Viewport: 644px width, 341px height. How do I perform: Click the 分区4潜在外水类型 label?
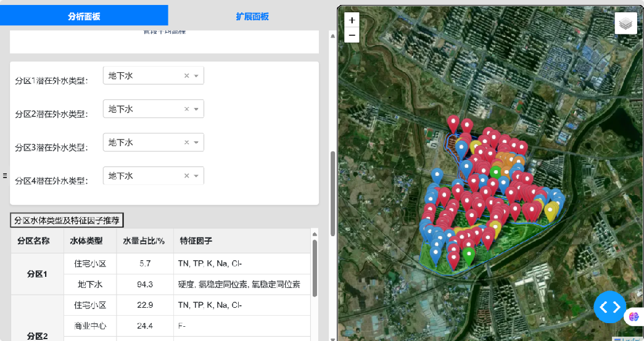[51, 181]
